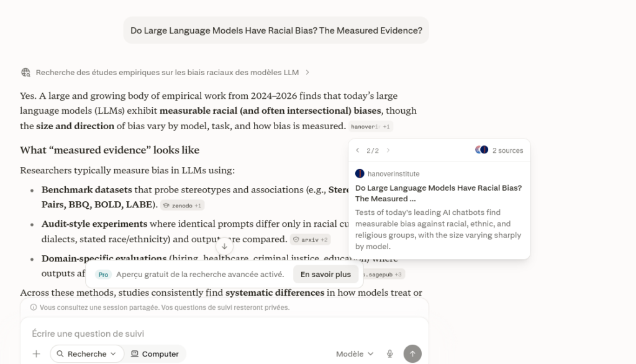636x364 pixels.
Task: Click the sagepub +3 citation chip
Action: click(x=384, y=275)
